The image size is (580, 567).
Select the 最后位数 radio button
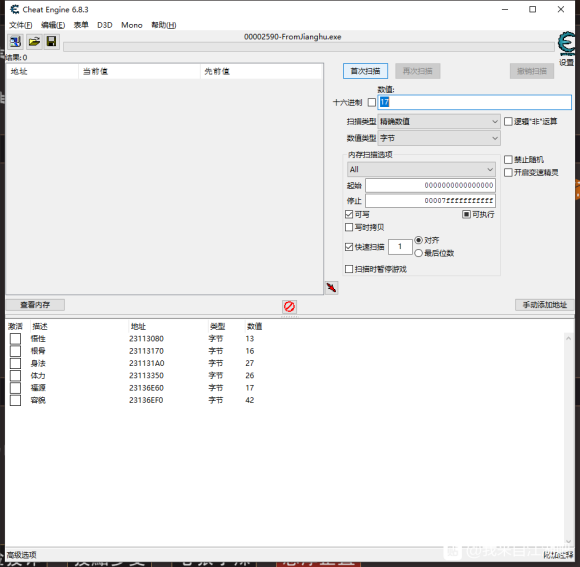click(x=418, y=253)
